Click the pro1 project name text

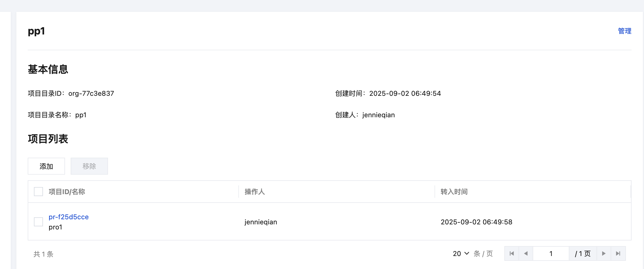coord(55,227)
